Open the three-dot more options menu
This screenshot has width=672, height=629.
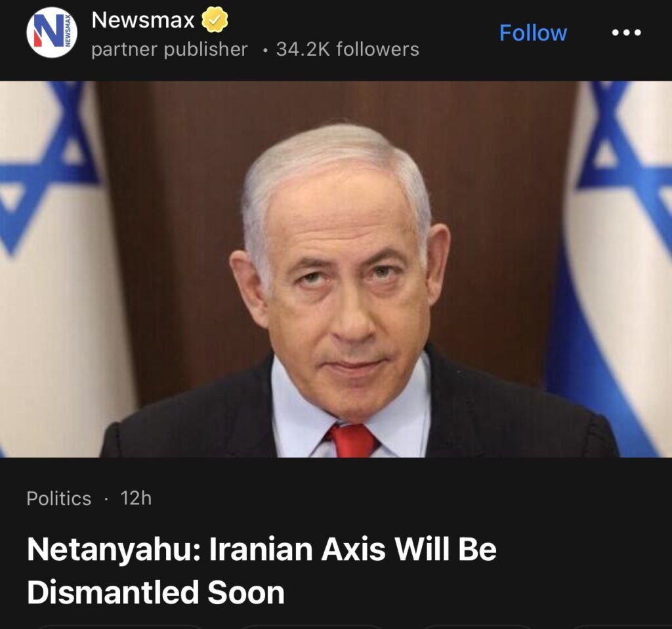pyautogui.click(x=626, y=33)
